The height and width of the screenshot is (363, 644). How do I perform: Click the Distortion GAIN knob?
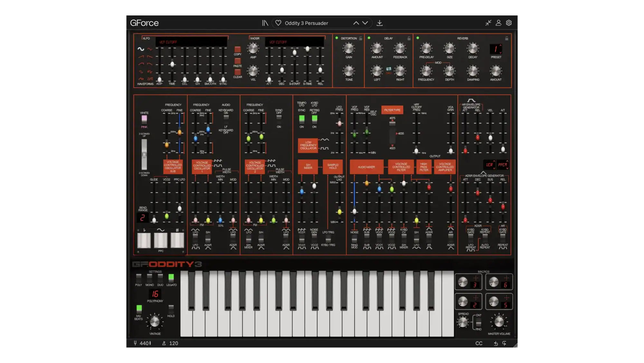349,49
